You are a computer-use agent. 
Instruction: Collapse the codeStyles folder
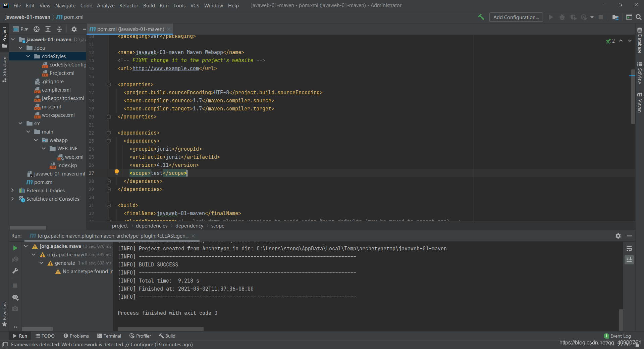click(28, 56)
